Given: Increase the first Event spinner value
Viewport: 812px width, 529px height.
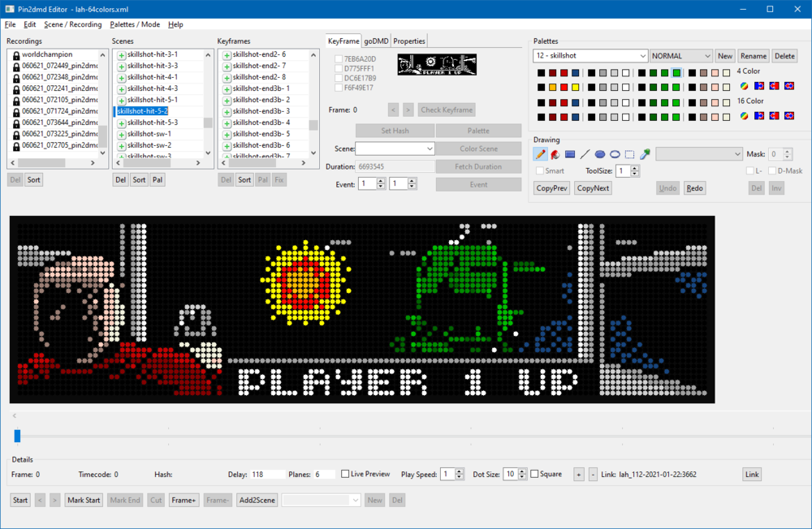Looking at the screenshot, I should (381, 181).
